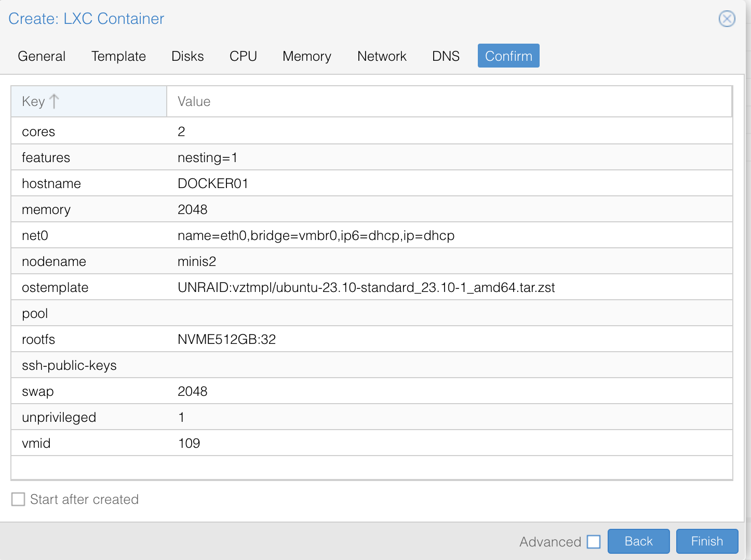Switch to the CPU tab
The image size is (751, 560).
[243, 56]
